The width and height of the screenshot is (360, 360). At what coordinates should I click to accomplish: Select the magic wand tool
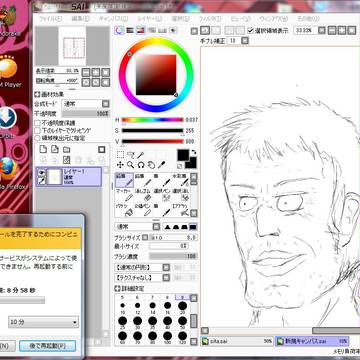(140, 154)
